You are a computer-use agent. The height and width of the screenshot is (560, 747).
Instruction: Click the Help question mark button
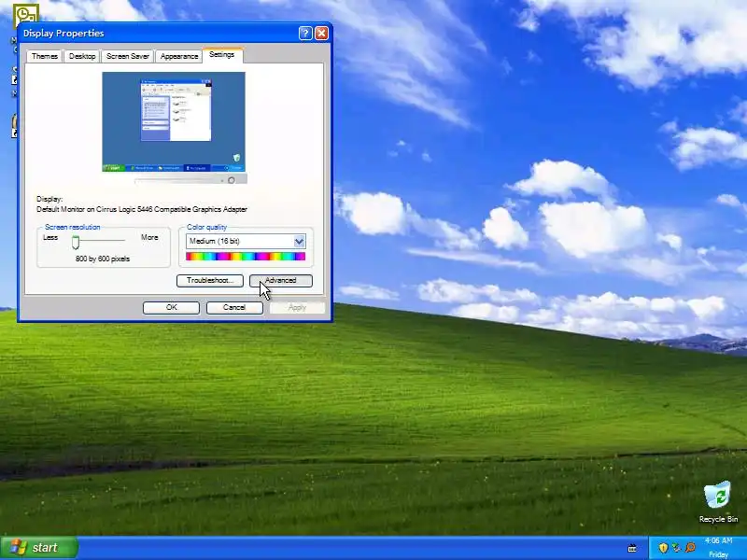pos(305,33)
